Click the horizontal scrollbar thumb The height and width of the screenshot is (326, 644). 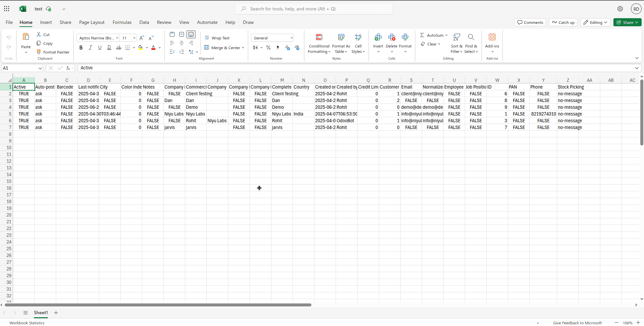click(x=158, y=305)
